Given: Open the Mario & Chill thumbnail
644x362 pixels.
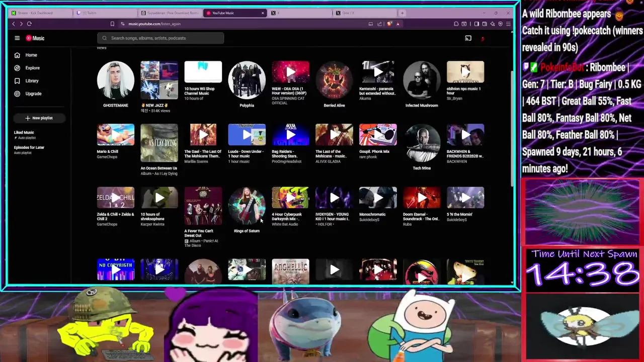Looking at the screenshot, I should coord(116,135).
